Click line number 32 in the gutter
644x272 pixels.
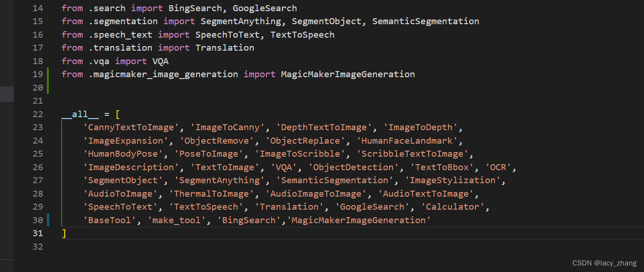point(38,247)
